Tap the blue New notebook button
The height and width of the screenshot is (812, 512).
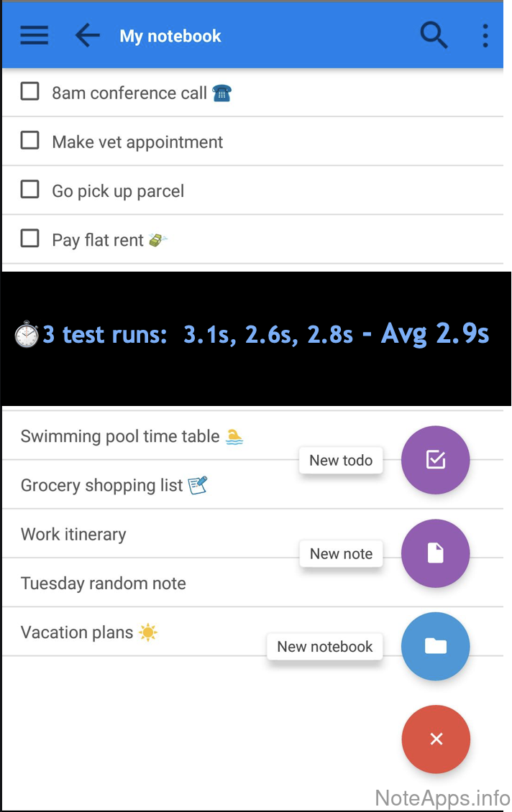[x=435, y=646]
